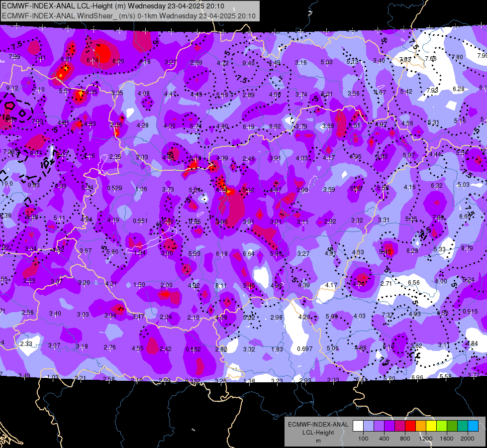Select the red legend color swatch
Image resolution: width=487 pixels, height=448 pixels.
pyautogui.click(x=410, y=426)
